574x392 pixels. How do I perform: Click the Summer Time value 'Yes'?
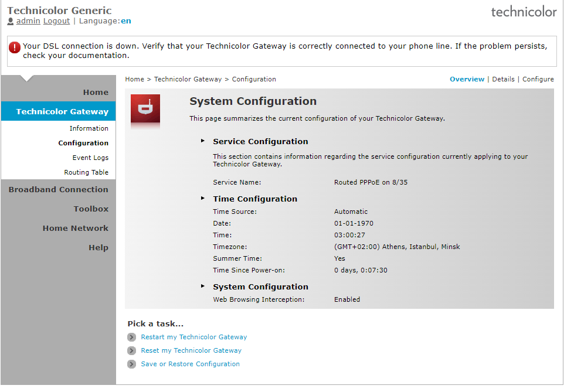click(x=339, y=258)
